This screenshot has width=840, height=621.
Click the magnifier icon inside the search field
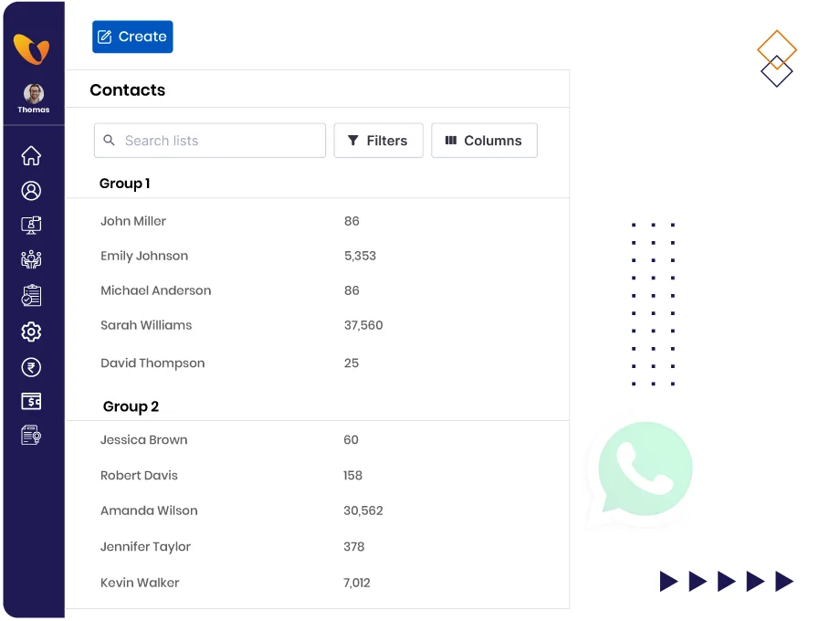click(x=110, y=141)
